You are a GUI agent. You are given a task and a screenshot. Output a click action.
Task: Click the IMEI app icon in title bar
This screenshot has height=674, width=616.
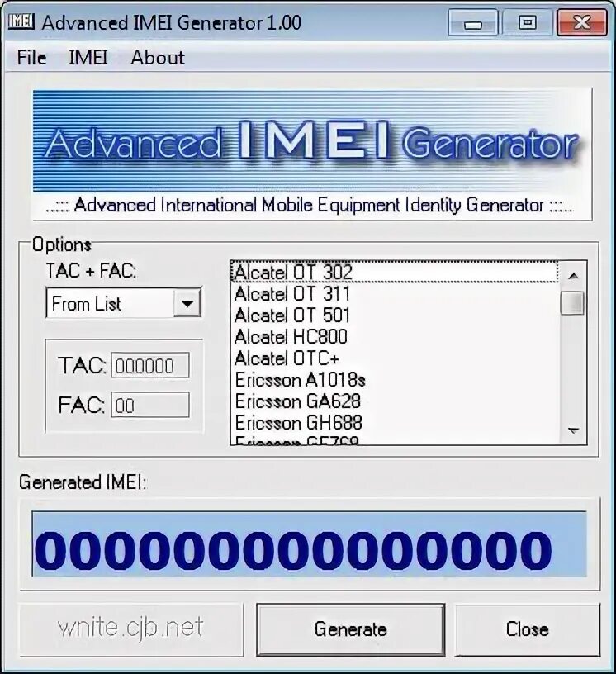click(x=21, y=21)
